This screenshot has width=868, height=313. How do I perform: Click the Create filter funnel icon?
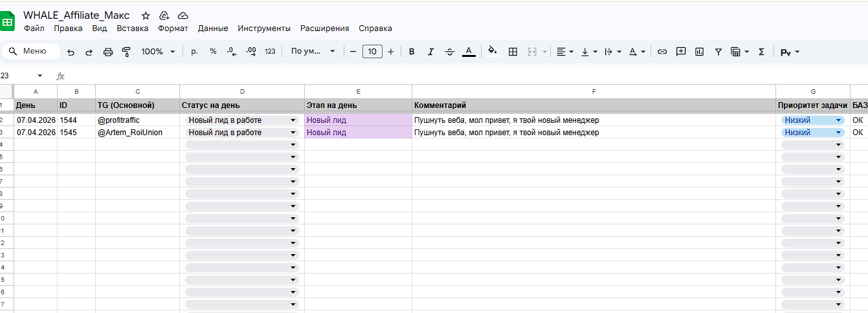(x=718, y=52)
